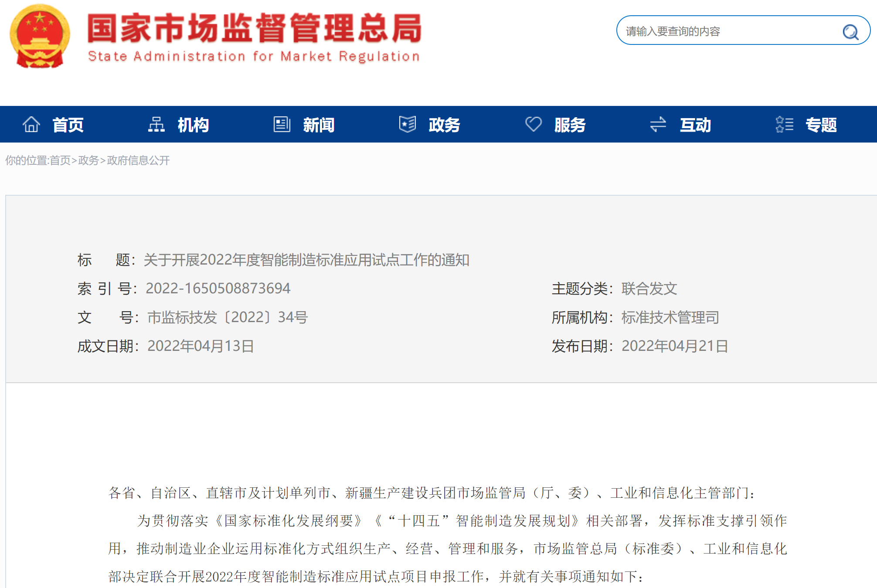The image size is (877, 588).
Task: Click the star list icon beside 专题
Action: tap(785, 125)
